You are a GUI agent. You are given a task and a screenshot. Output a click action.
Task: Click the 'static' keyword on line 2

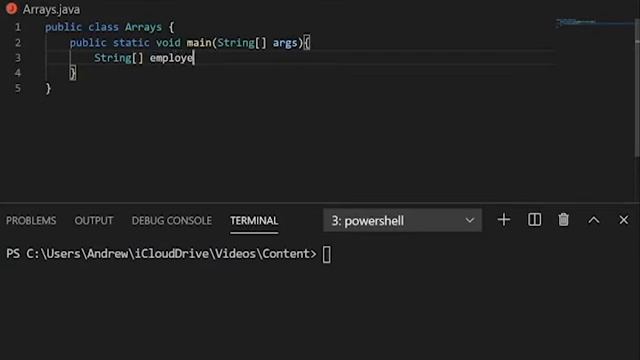tap(131, 43)
